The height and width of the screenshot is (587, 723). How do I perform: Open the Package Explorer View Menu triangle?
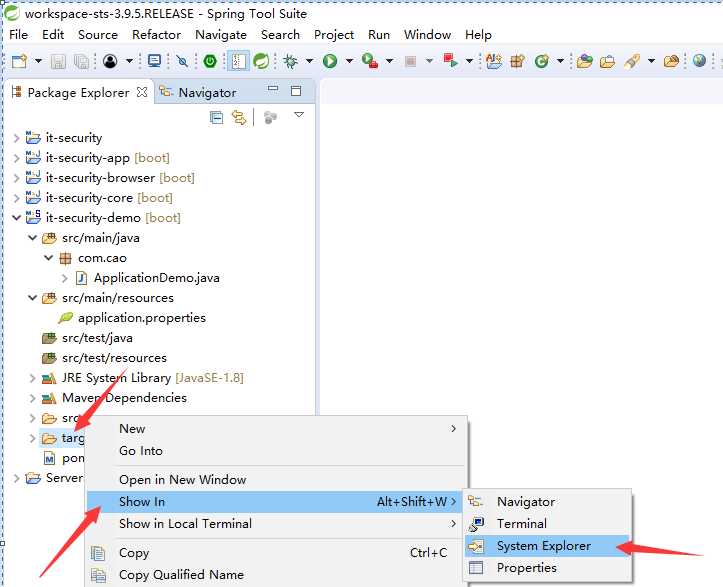pos(299,114)
